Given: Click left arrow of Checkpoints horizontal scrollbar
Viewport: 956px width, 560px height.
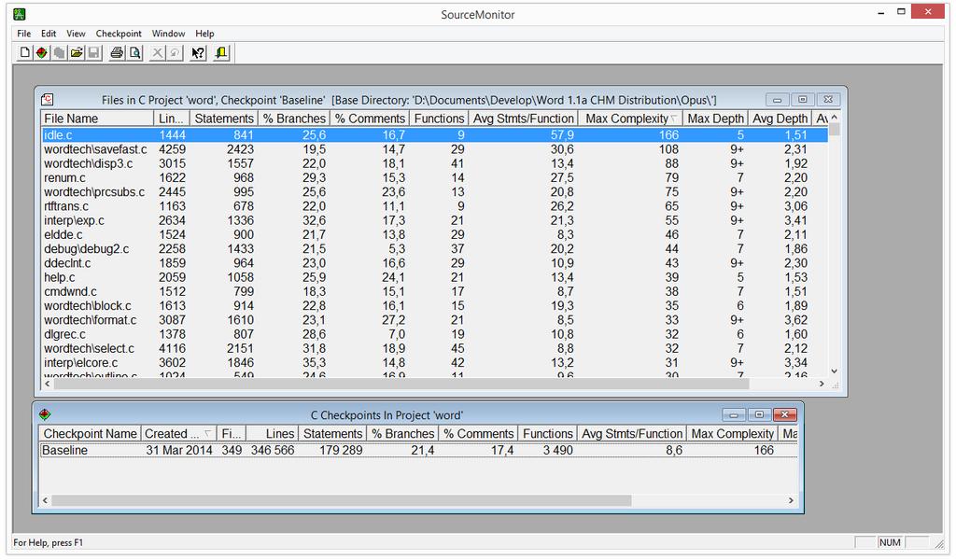Looking at the screenshot, I should click(45, 500).
